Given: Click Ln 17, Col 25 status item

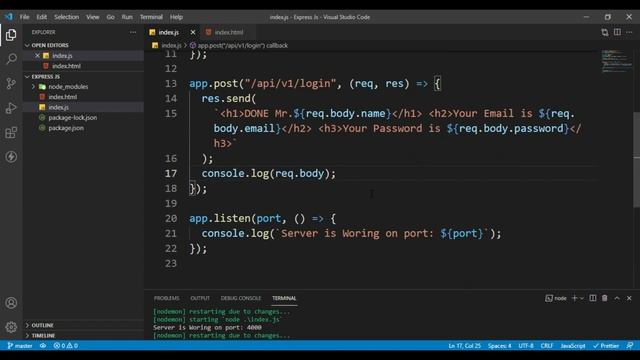Looking at the screenshot, I should 464,346.
